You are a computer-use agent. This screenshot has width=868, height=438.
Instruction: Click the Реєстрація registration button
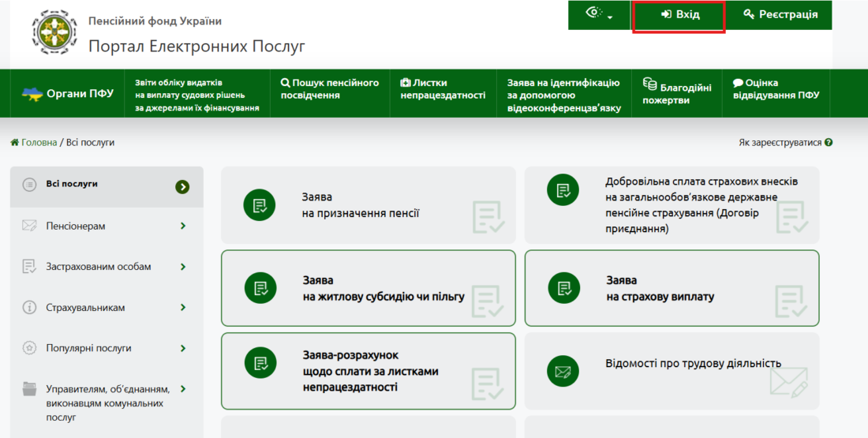click(779, 14)
